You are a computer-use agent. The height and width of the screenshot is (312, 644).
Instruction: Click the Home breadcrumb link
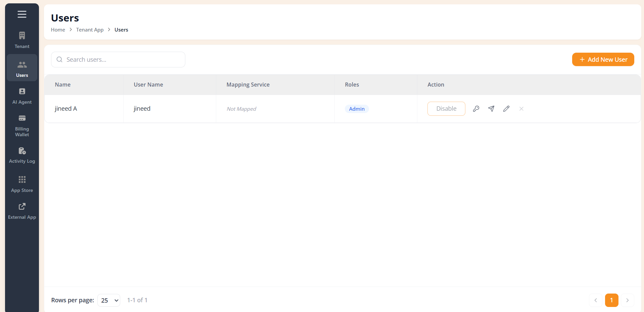[x=58, y=30]
